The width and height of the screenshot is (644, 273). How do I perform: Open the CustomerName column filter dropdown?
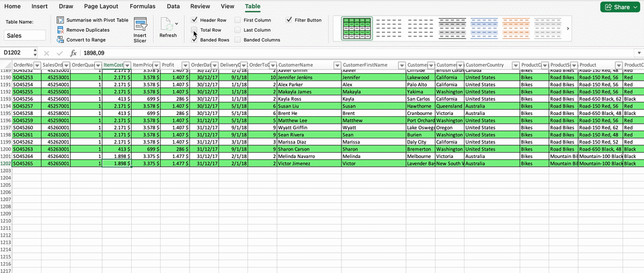coord(335,65)
